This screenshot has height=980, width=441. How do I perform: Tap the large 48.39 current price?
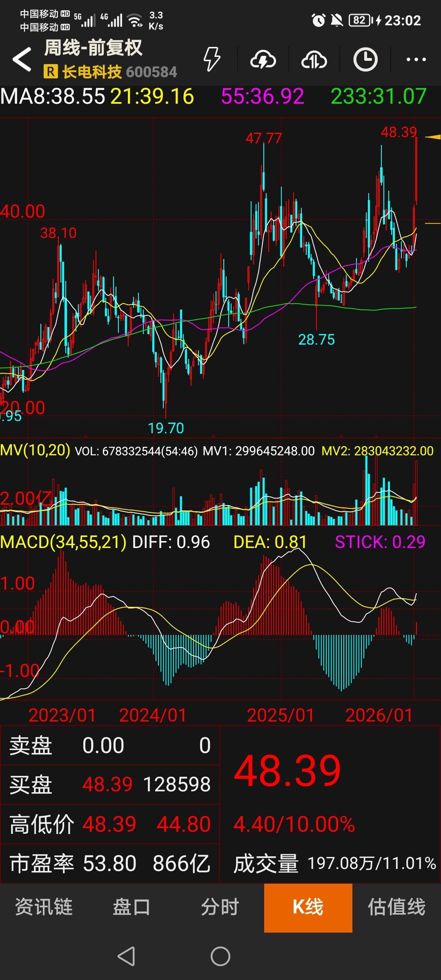pyautogui.click(x=287, y=771)
